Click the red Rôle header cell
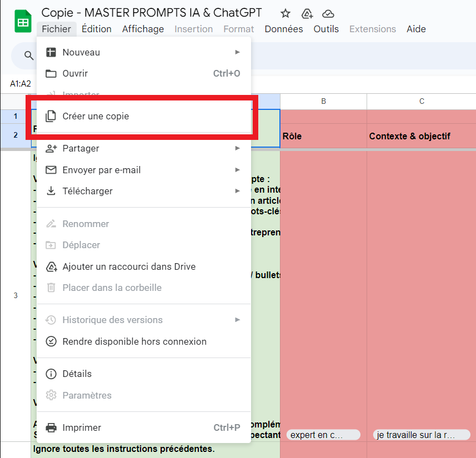This screenshot has width=476, height=458. coord(323,136)
